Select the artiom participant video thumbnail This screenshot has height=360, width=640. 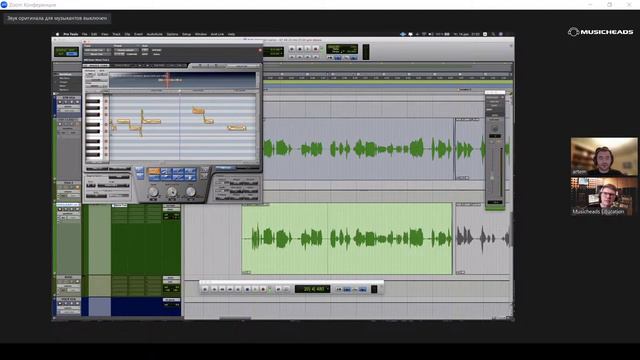pos(604,156)
